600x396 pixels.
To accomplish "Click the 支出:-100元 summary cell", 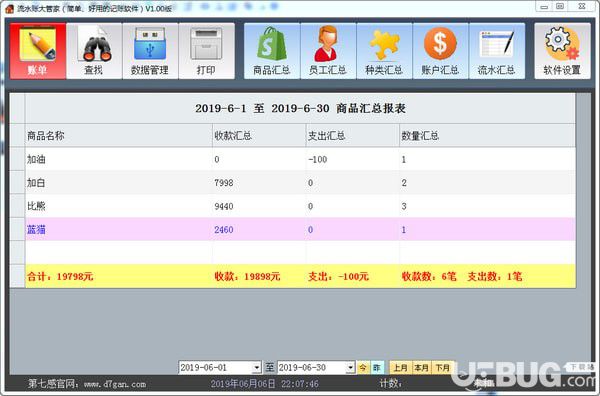I will (x=353, y=276).
